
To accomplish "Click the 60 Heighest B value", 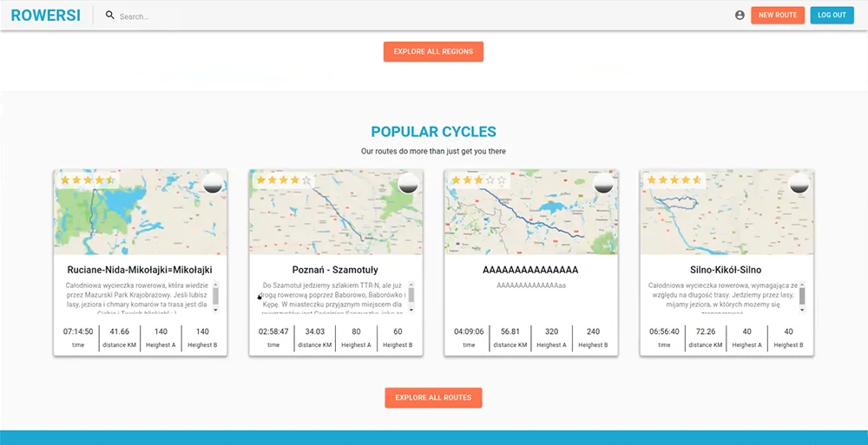I will 398,331.
